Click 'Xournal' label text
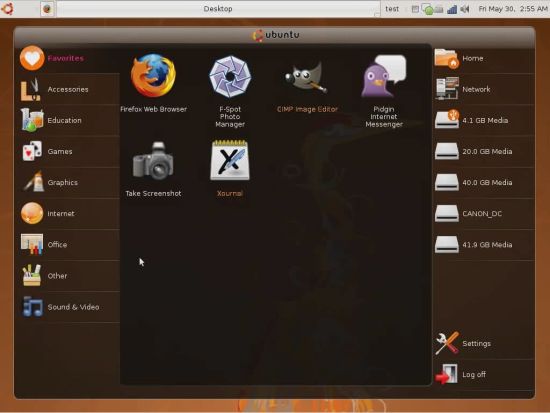Image resolution: width=550 pixels, height=413 pixels. 230,193
